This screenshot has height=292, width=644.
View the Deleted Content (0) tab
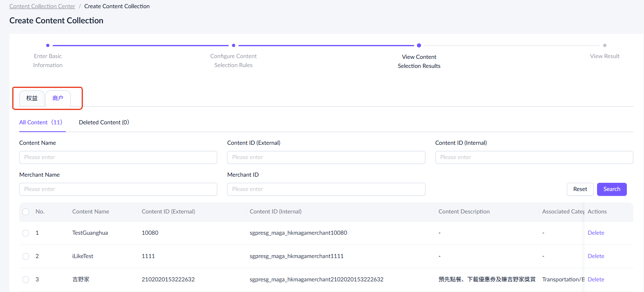[x=104, y=122]
